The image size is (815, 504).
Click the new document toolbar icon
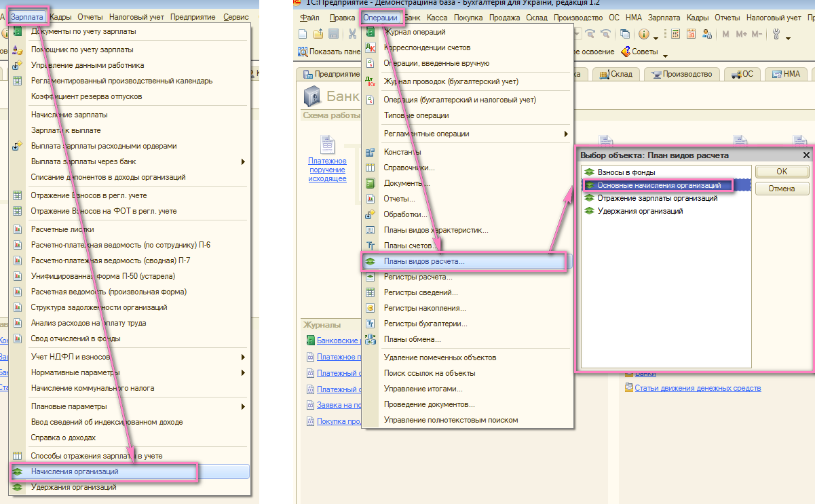[303, 34]
